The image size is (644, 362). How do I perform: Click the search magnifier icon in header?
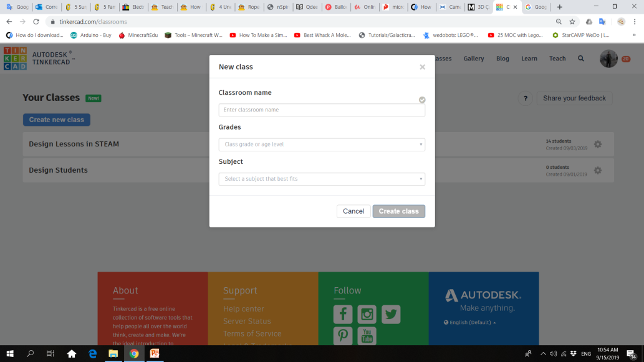581,59
